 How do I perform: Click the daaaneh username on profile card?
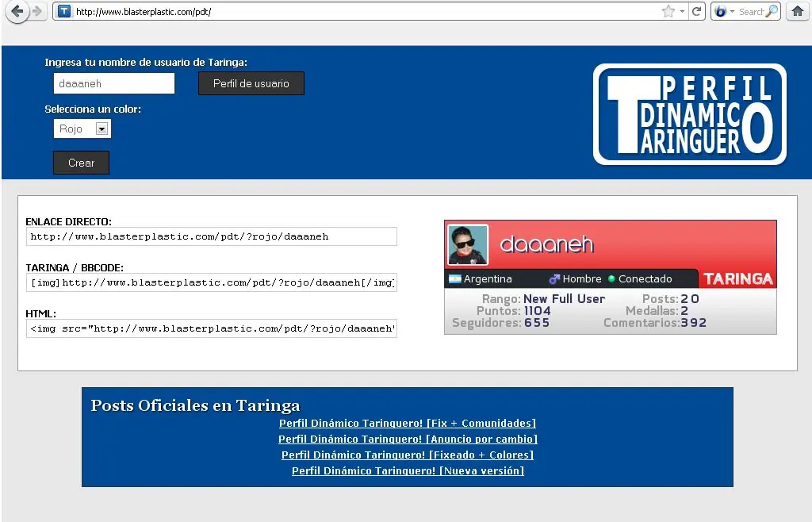[546, 244]
